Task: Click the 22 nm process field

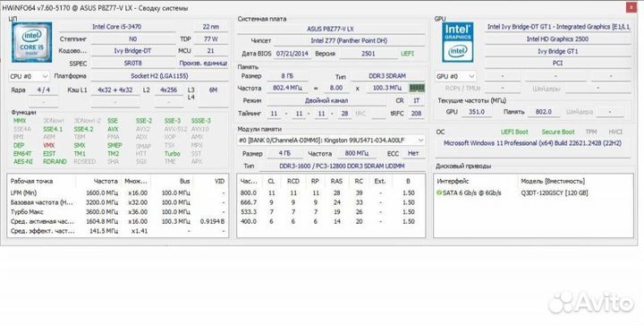Action: 211,27
